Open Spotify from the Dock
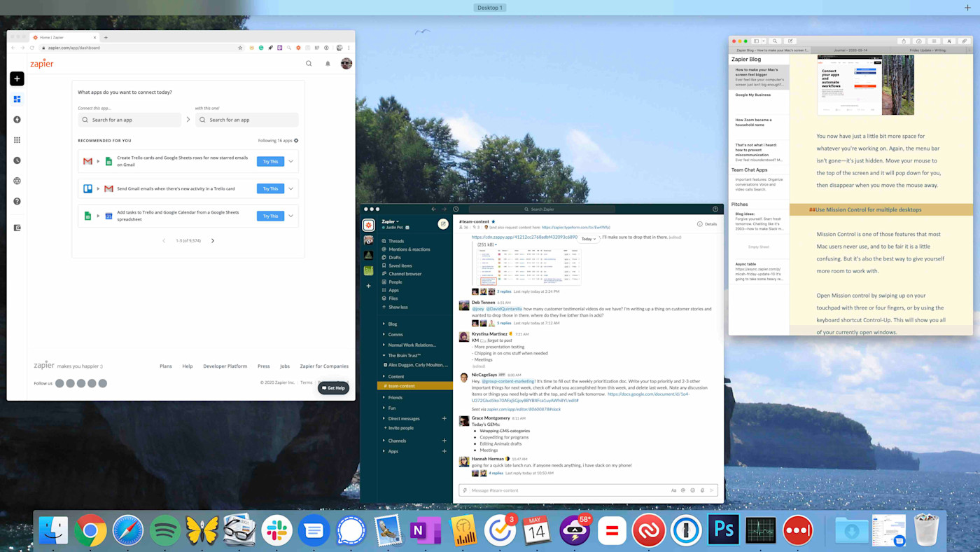980x552 pixels. tap(165, 530)
